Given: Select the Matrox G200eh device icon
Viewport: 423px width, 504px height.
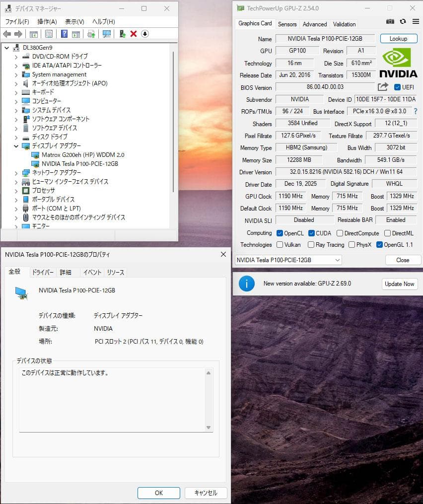Looking at the screenshot, I should pyautogui.click(x=35, y=155).
